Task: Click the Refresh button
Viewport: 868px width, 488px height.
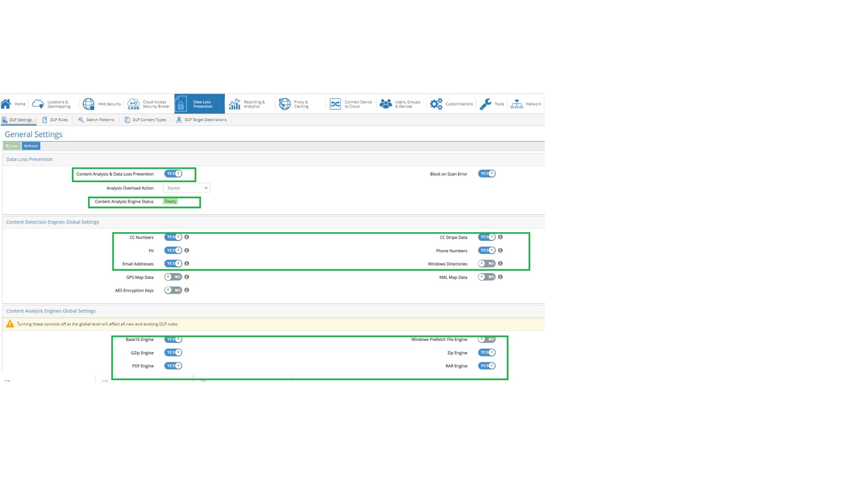Action: [30, 145]
